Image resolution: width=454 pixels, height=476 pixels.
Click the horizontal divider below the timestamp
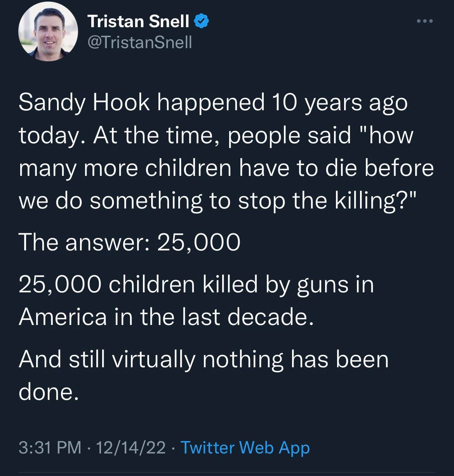point(227,473)
